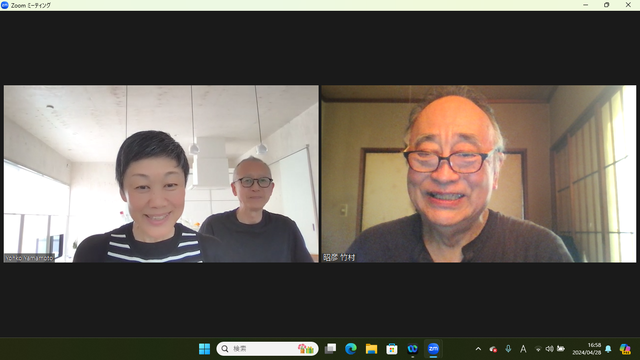This screenshot has width=640, height=360.
Task: Select Yohko Yamamoto's video tile
Action: [x=161, y=174]
